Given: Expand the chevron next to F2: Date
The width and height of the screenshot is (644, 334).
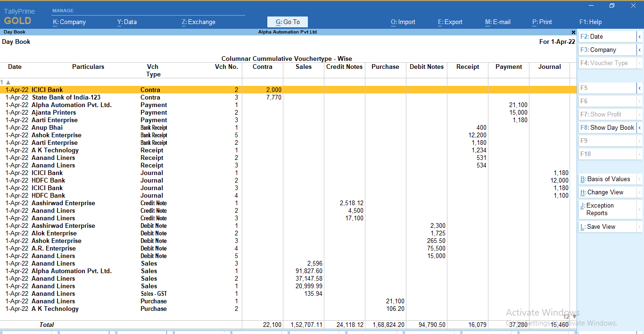Looking at the screenshot, I should click(x=640, y=36).
